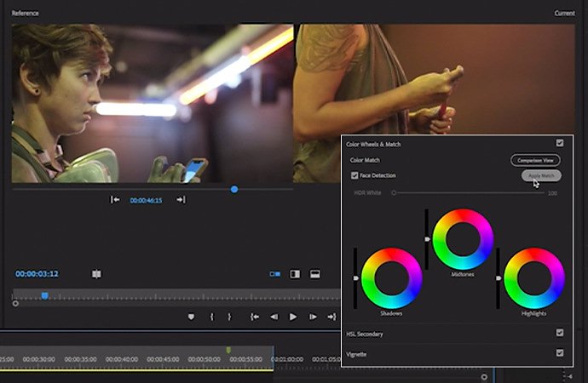This screenshot has height=383, width=588.
Task: Toggle the Face Detection checkbox
Action: pyautogui.click(x=355, y=175)
